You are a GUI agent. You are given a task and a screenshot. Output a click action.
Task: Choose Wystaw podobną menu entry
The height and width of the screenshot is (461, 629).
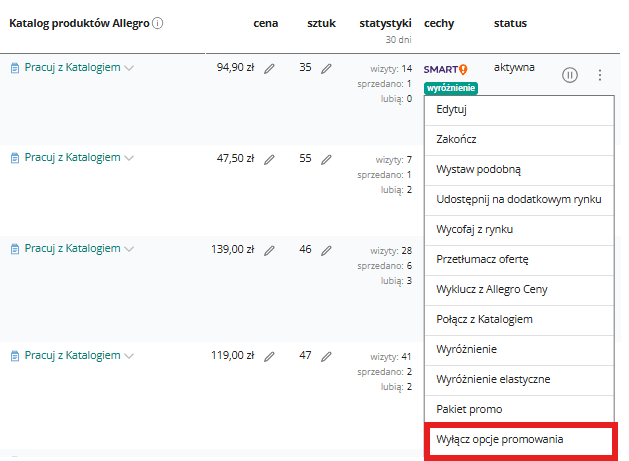pos(519,170)
